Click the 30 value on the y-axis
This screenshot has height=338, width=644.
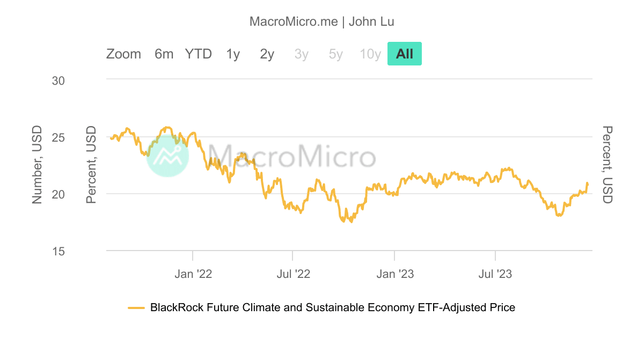pos(58,81)
